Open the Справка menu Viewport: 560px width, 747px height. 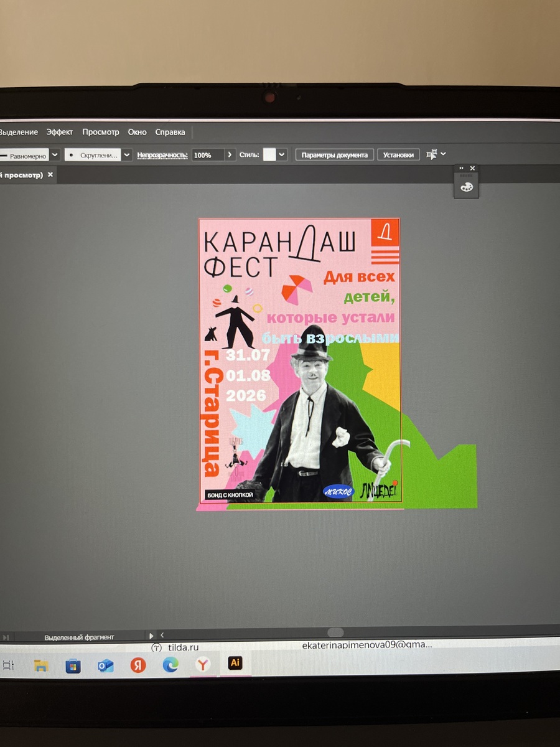[170, 132]
